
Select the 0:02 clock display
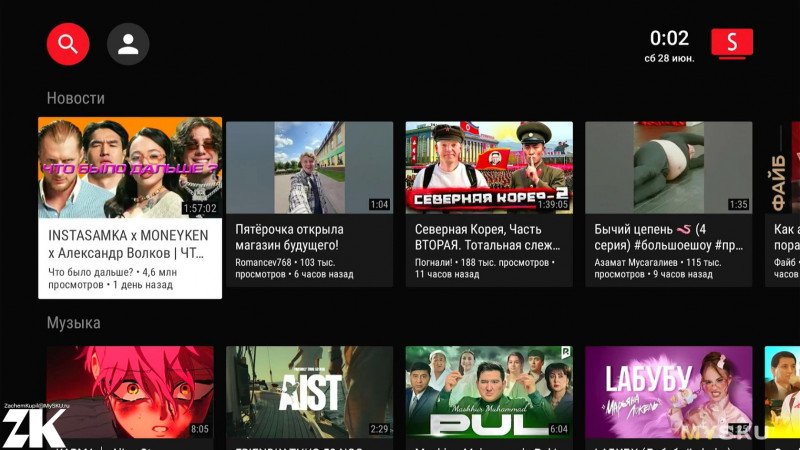(669, 38)
